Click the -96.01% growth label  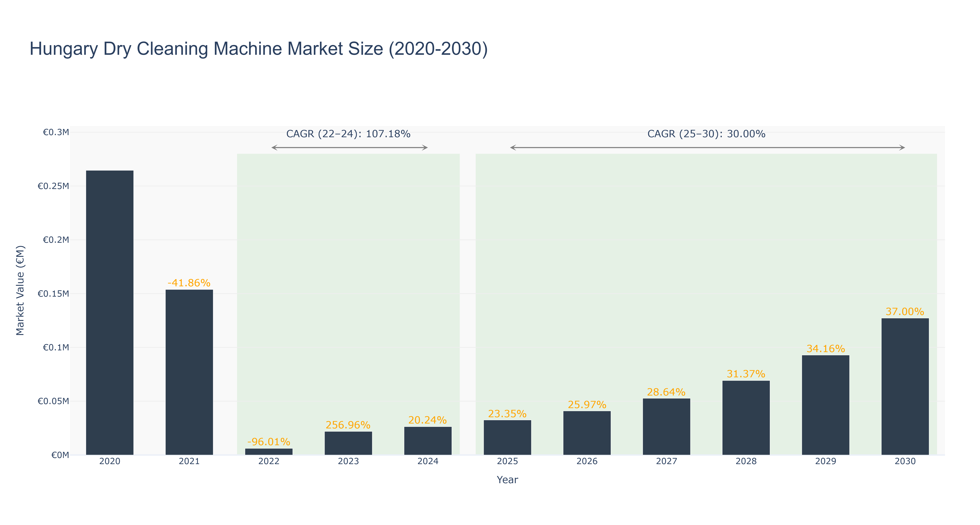click(269, 442)
